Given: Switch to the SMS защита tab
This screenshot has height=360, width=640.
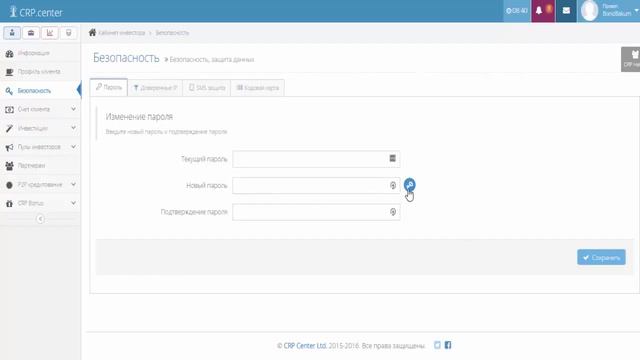Looking at the screenshot, I should pyautogui.click(x=207, y=88).
